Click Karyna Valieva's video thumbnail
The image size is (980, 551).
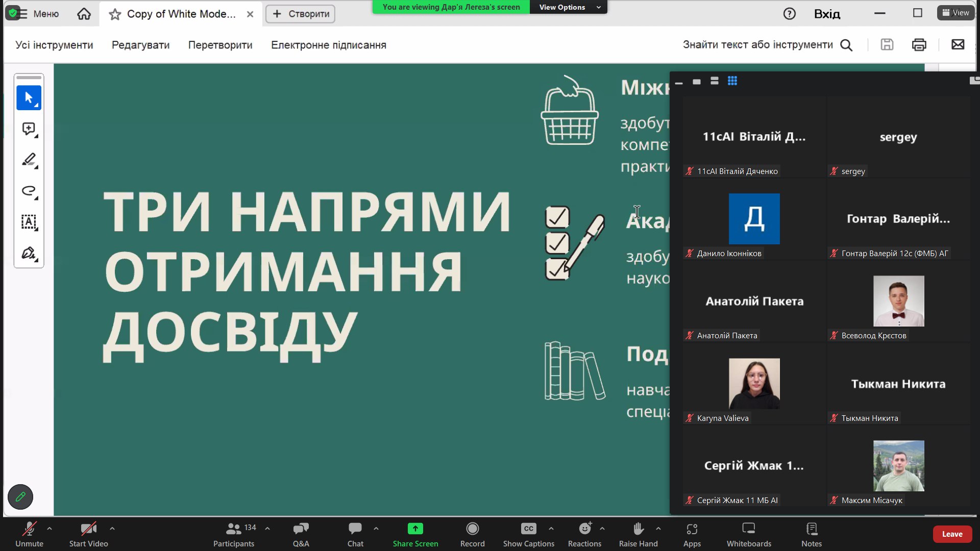(754, 384)
